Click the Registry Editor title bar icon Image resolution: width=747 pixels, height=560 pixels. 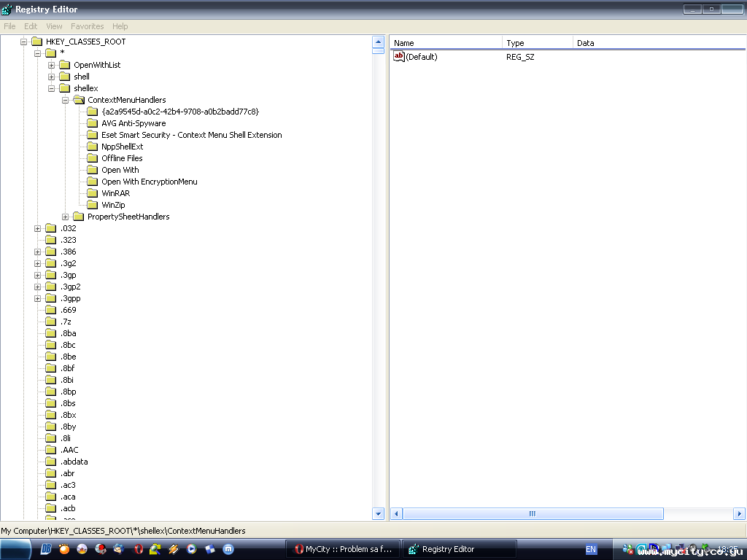[x=7, y=9]
